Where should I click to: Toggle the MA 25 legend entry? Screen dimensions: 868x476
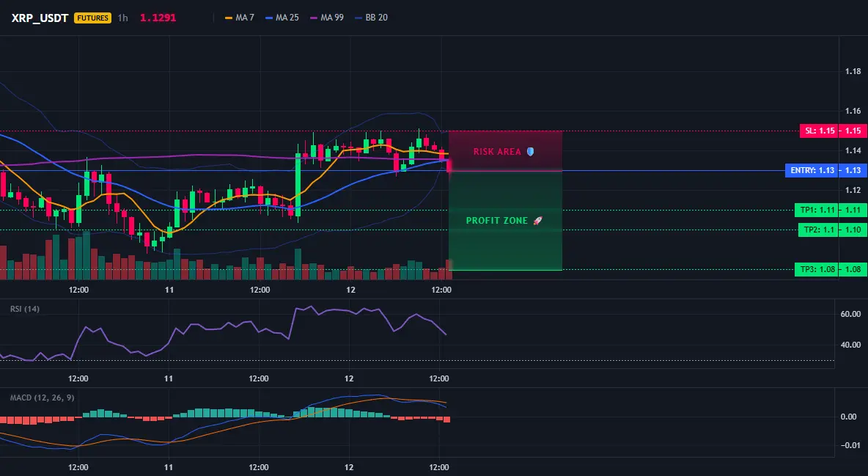tap(282, 18)
